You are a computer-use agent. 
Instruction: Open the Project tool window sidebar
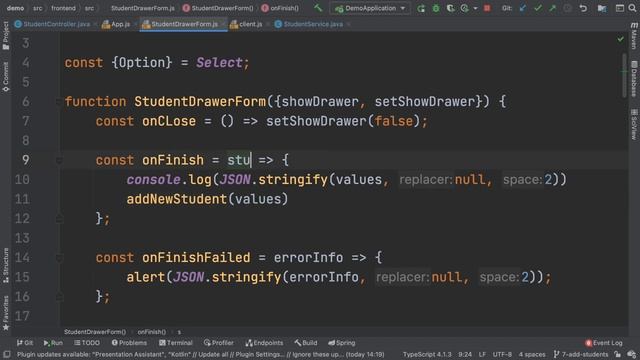[6, 36]
